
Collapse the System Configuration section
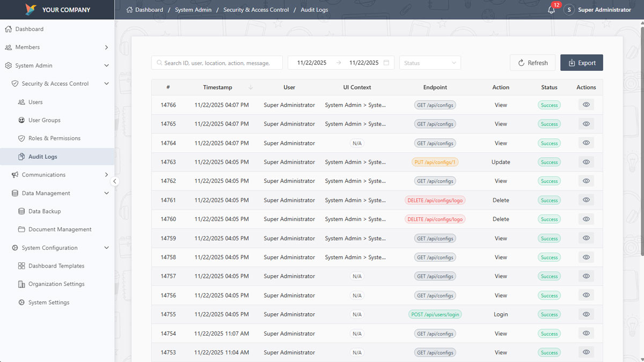pyautogui.click(x=57, y=248)
